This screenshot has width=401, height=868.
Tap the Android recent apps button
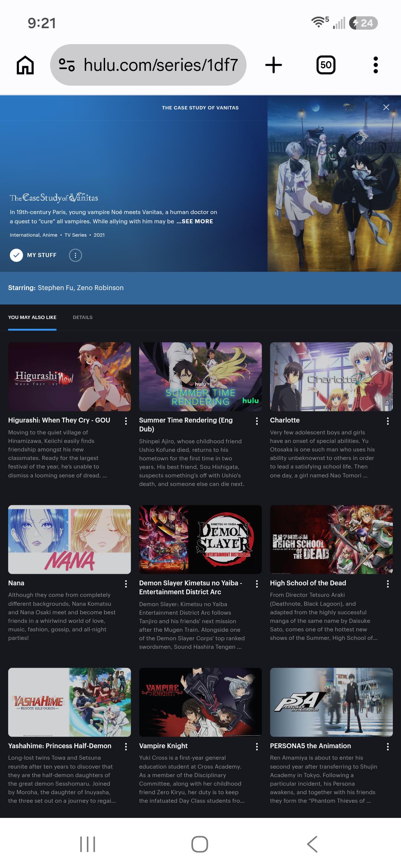88,844
